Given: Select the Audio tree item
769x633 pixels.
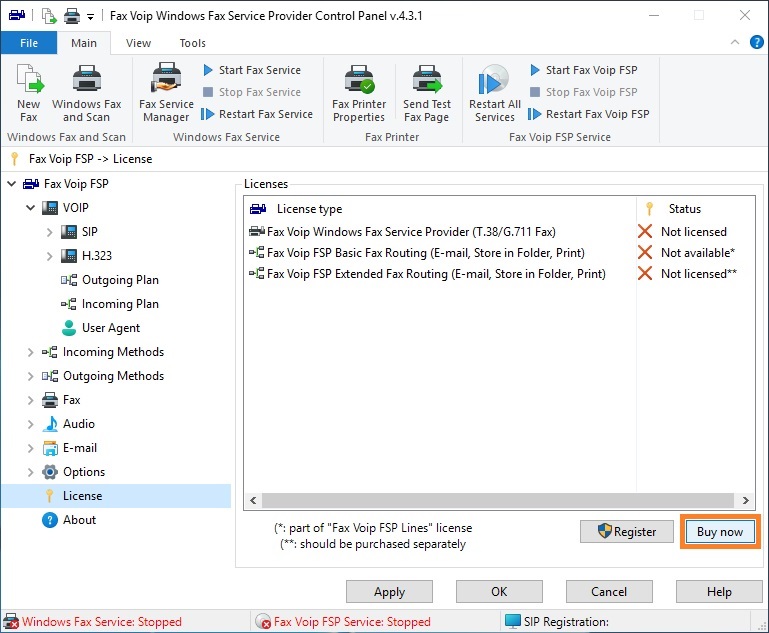Looking at the screenshot, I should [x=68, y=424].
